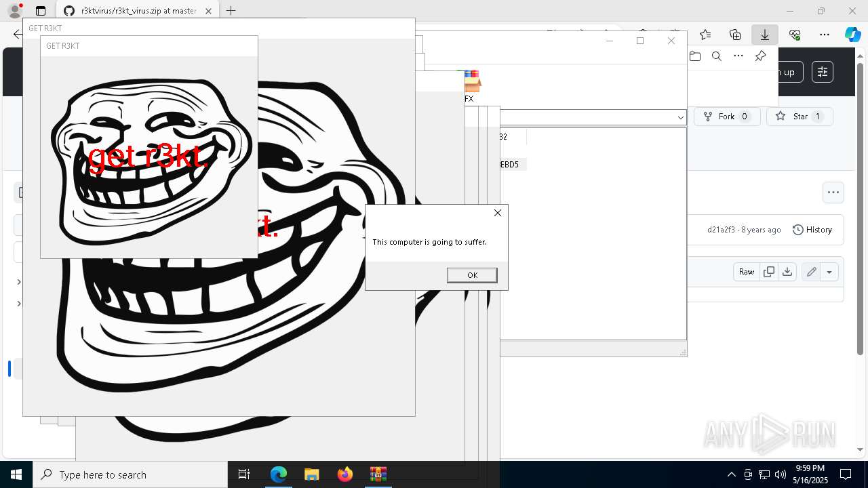Click the WinRAR SFX toolbar icon
This screenshot has width=868, height=488.
(x=469, y=86)
